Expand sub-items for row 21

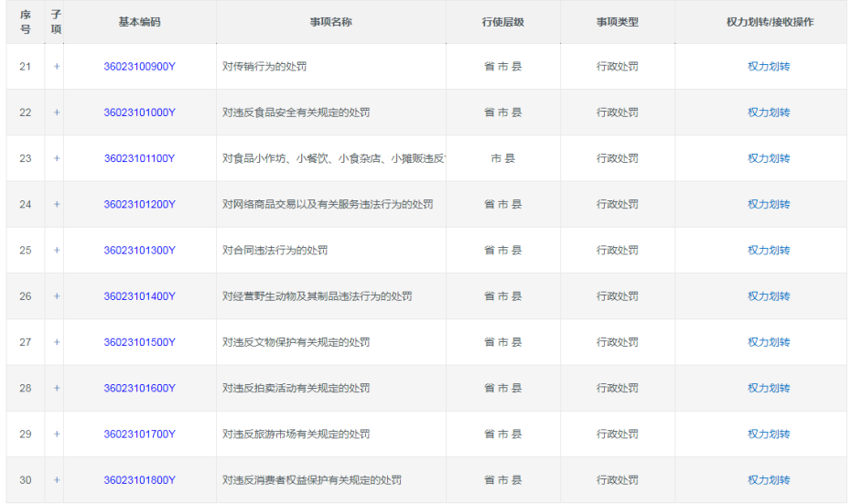(57, 67)
